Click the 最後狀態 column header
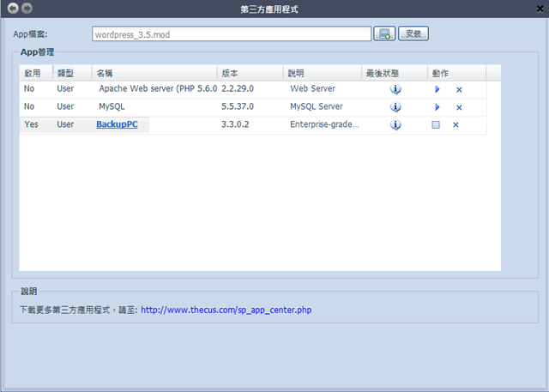This screenshot has height=392, width=549. pyautogui.click(x=395, y=73)
